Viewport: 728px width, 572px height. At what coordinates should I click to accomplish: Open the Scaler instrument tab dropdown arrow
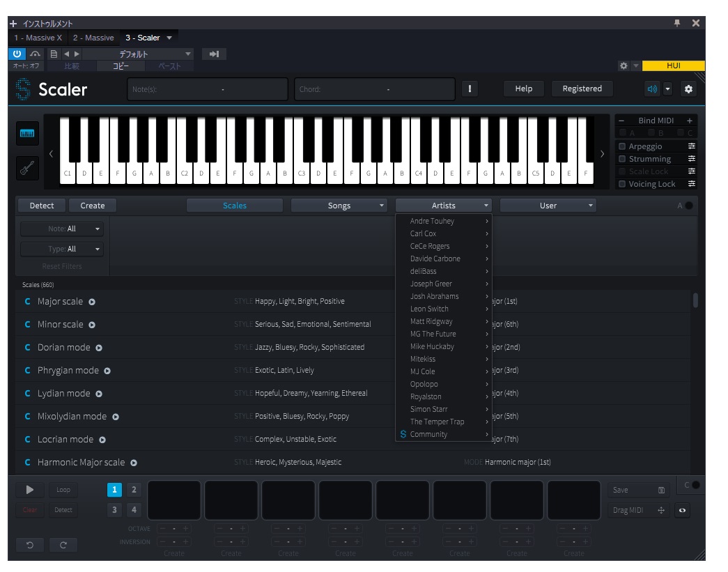[169, 38]
